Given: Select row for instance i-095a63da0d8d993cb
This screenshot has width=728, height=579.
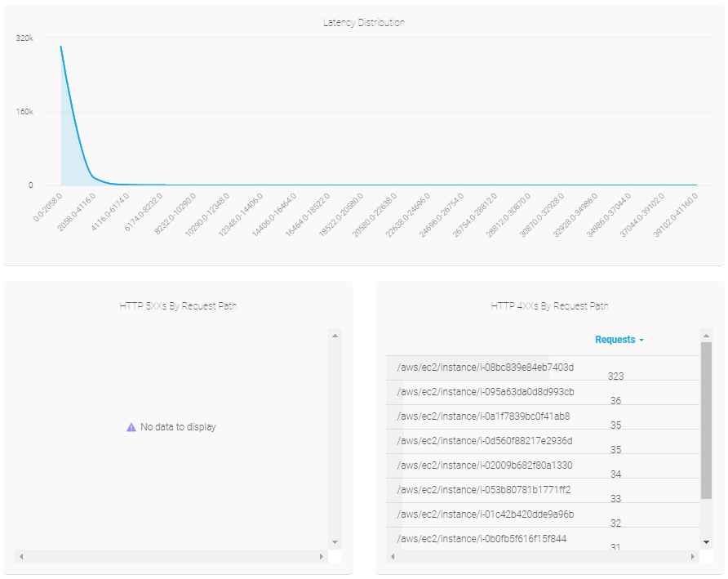Looking at the screenshot, I should tap(485, 392).
